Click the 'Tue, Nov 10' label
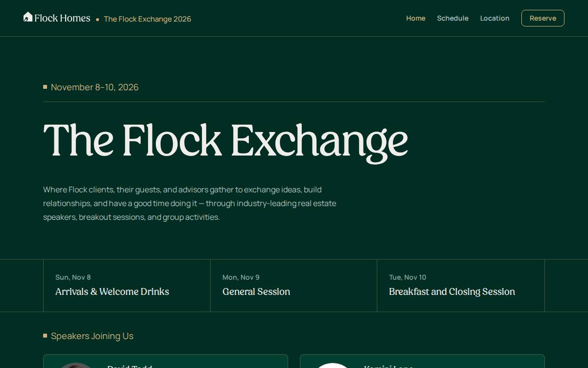Screen dimensions: 588x368 coord(408,277)
